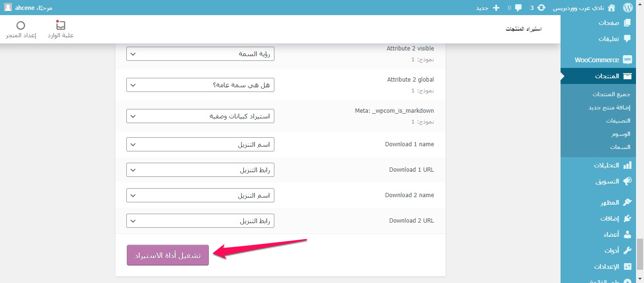Viewport: 644px width, 283px height.
Task: Open the inbox tray icon
Action: 60,25
